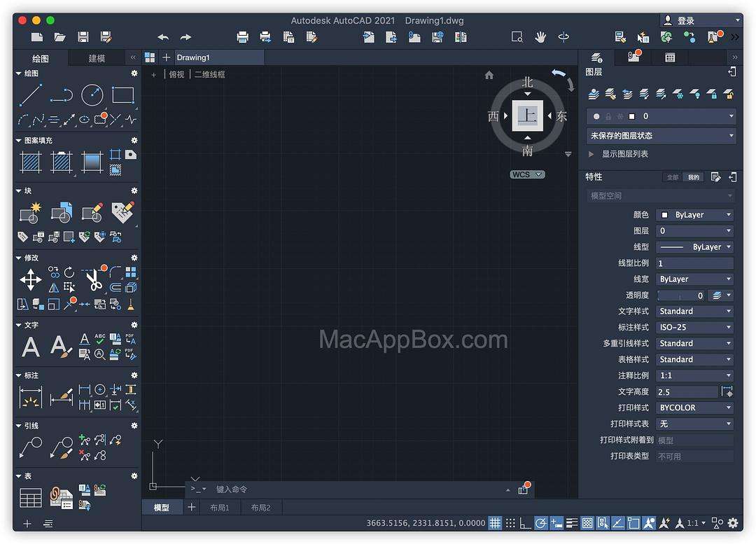Select the Rotate tool
Viewport: 756px width, 544px height.
coord(69,272)
